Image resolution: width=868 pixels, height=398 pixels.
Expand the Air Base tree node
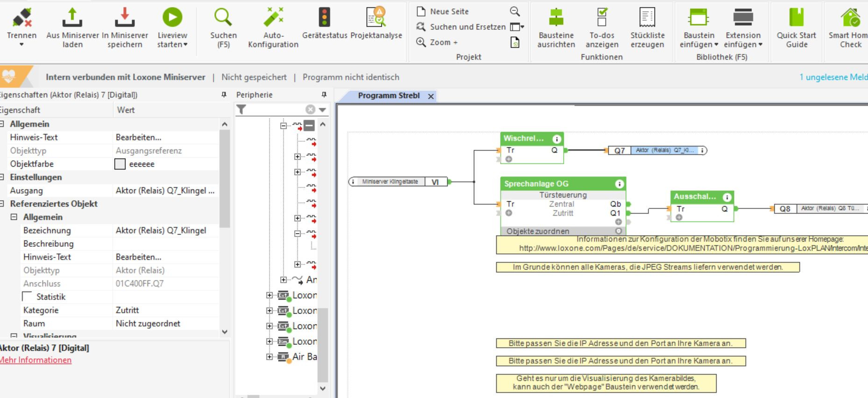[269, 357]
